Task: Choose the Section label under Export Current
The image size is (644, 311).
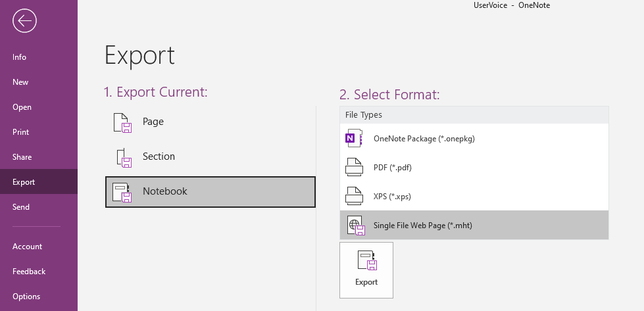Action: coord(159,156)
